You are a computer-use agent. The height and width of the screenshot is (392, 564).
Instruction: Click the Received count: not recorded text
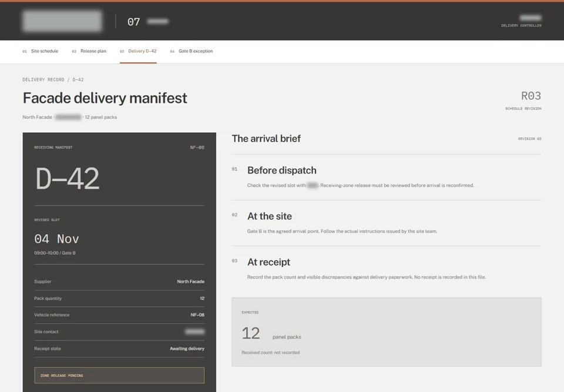pos(270,353)
